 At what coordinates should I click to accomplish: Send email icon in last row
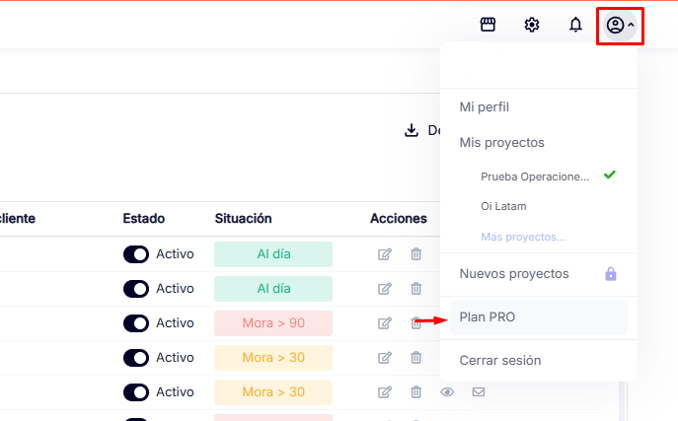click(478, 392)
